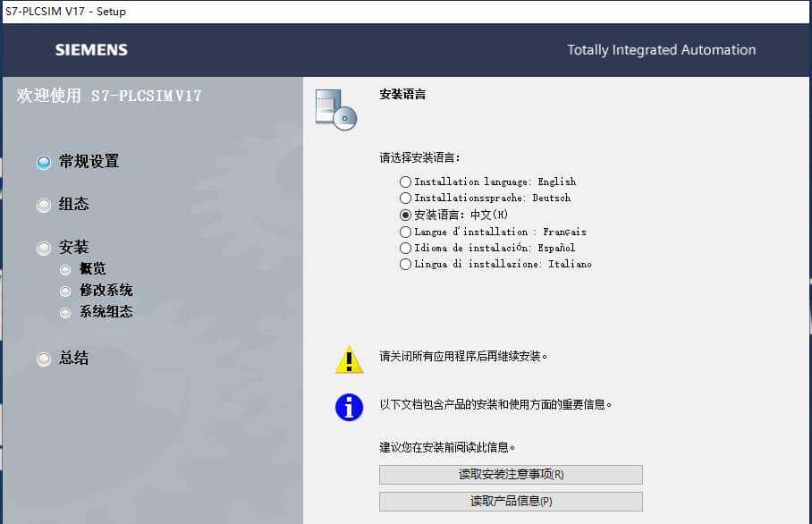The height and width of the screenshot is (524, 812).
Task: Select the 总结 step indicator circle
Action: coord(43,359)
